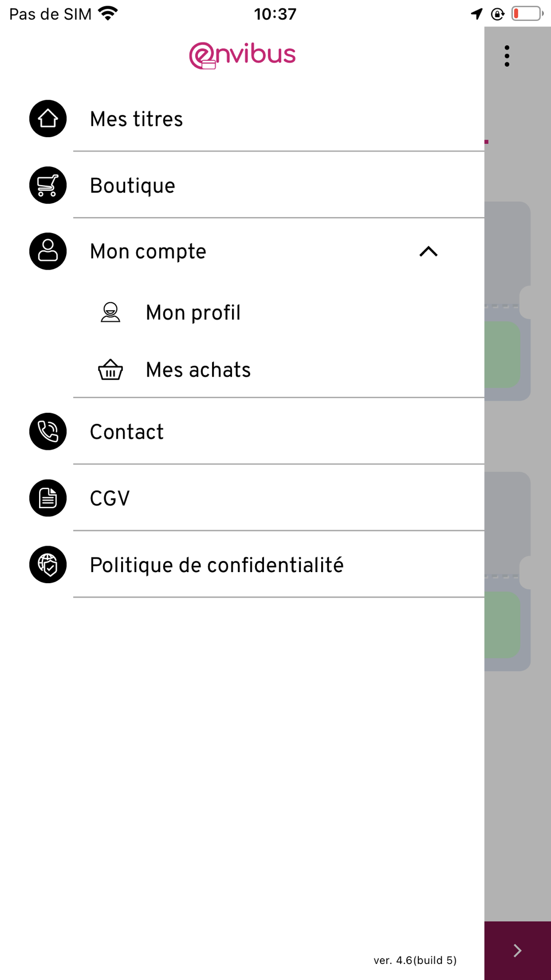The image size is (551, 980).
Task: Tap the person icon for Mon compte
Action: pyautogui.click(x=48, y=251)
